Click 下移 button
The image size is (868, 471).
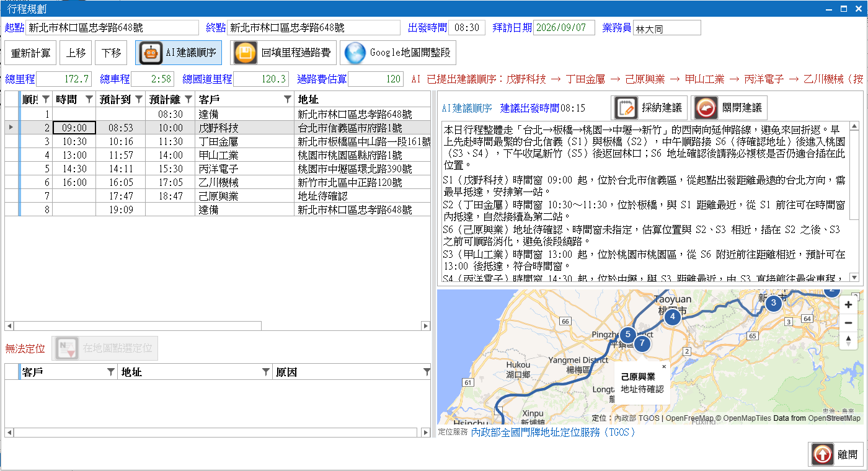112,53
